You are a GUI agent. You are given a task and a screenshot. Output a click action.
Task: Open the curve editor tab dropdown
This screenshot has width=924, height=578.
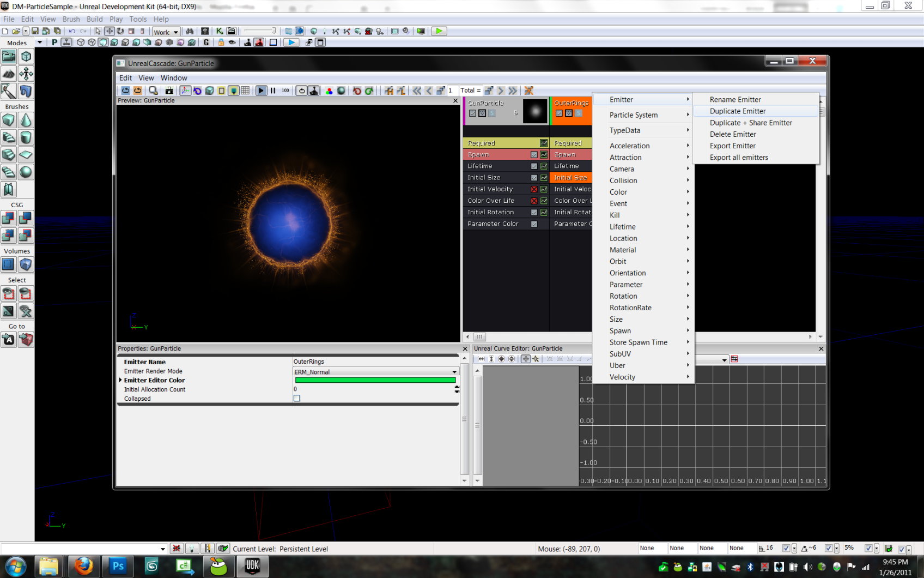[724, 359]
